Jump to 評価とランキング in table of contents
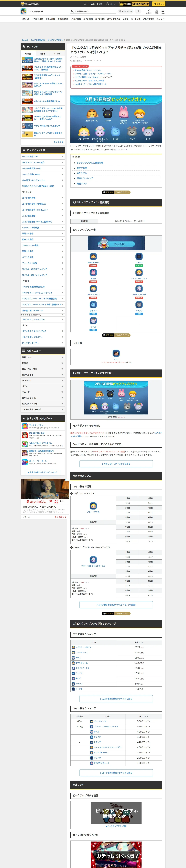Screen dimensions: 186x868 pos(84,178)
